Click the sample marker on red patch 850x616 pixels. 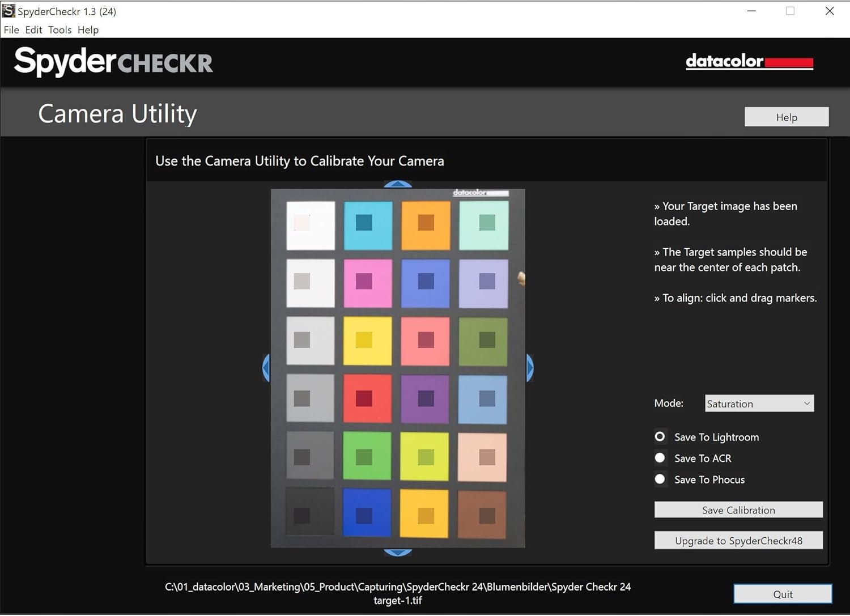(364, 398)
